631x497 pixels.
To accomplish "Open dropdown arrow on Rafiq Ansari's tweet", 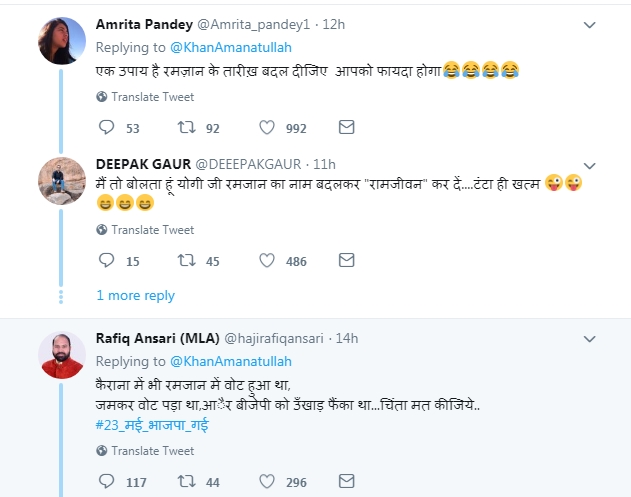I will tap(591, 338).
